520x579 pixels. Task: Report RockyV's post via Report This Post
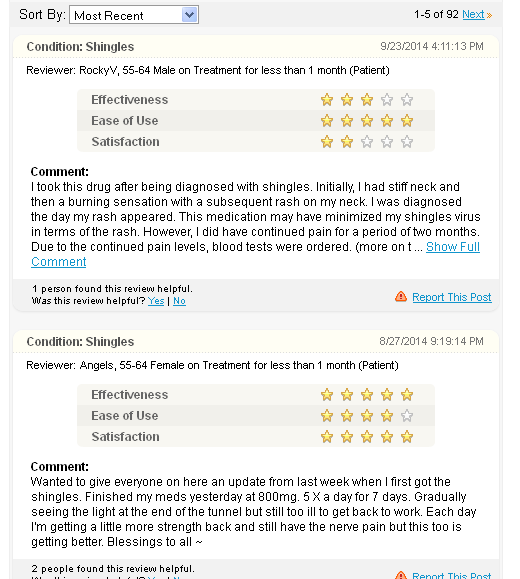(x=452, y=297)
